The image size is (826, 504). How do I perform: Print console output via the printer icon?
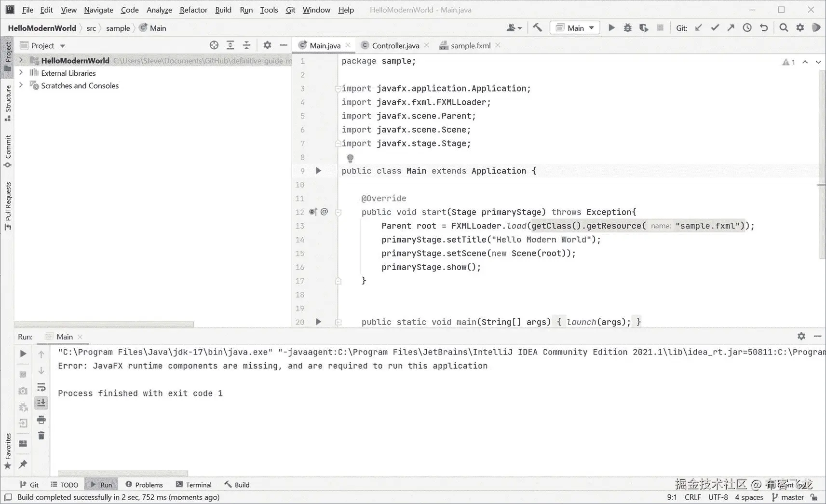coord(41,420)
